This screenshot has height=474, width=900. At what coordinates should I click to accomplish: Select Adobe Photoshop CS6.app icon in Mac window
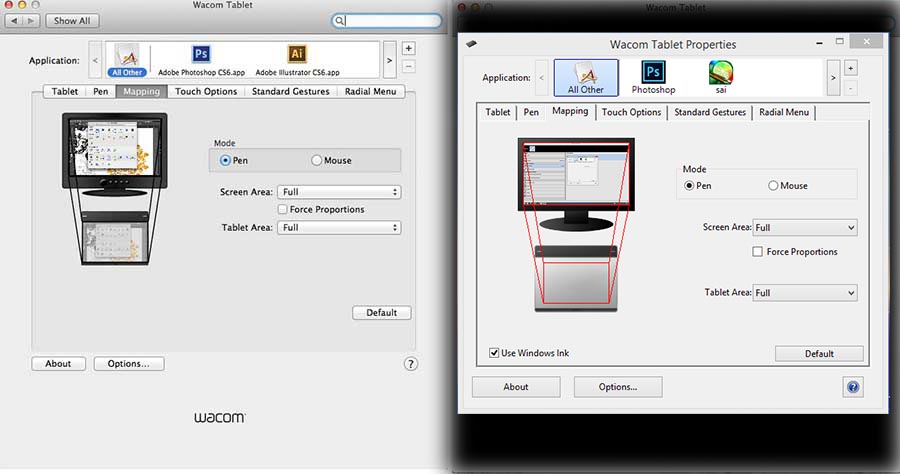pos(201,60)
